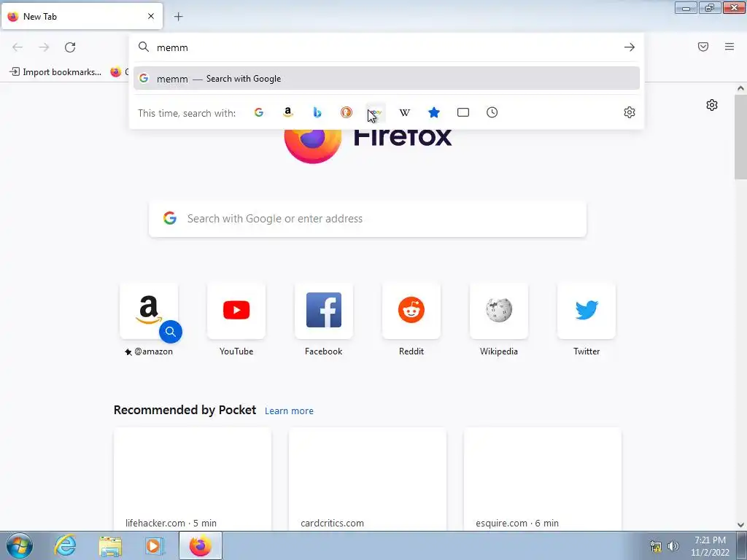Open the cardcritics.com Pocket story card
The height and width of the screenshot is (560, 747).
(x=368, y=479)
